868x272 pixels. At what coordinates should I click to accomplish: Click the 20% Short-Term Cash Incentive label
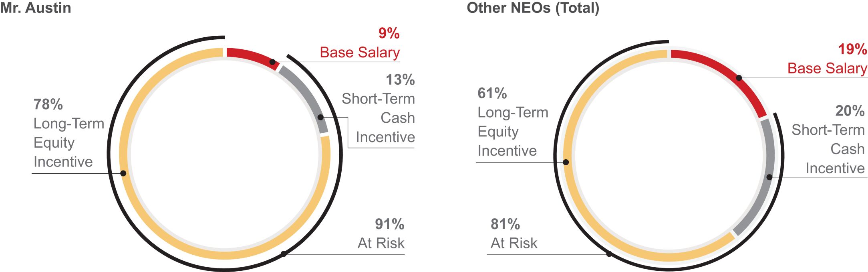point(828,139)
